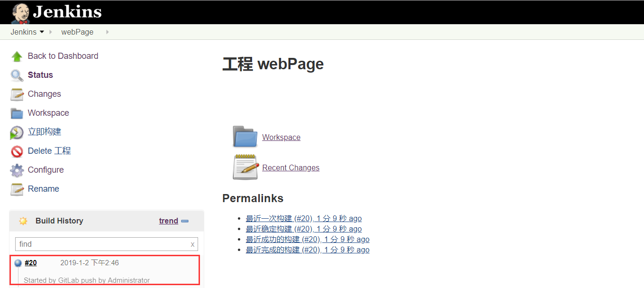
Task: Click the notepad Rename icon
Action: pos(17,189)
